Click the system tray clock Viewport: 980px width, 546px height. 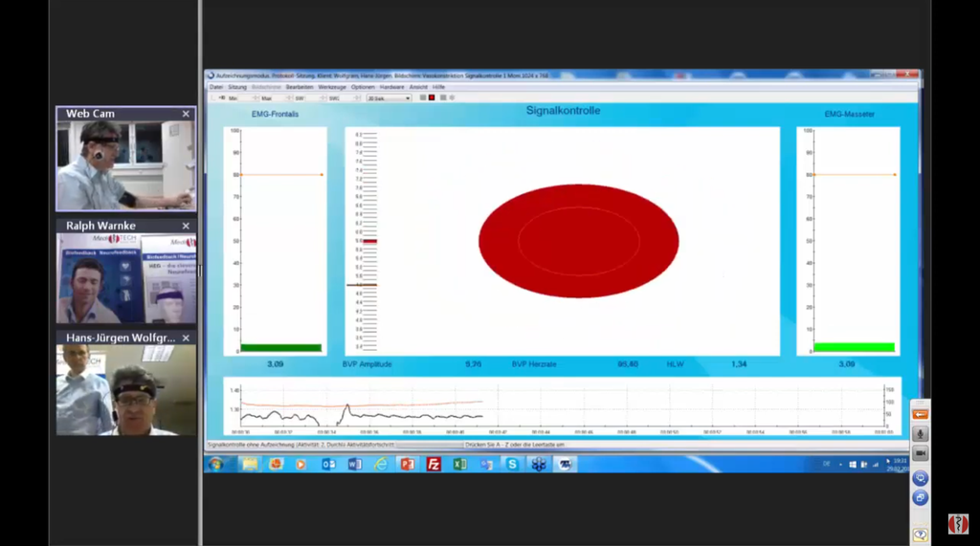point(899,465)
